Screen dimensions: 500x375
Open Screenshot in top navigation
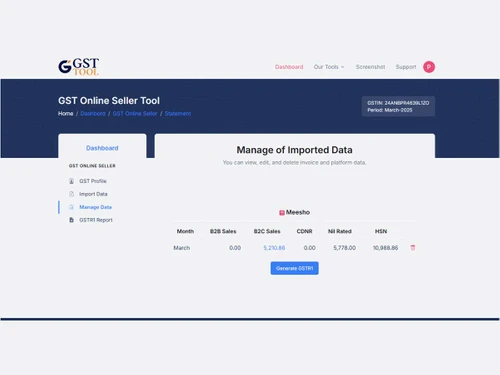pos(370,67)
